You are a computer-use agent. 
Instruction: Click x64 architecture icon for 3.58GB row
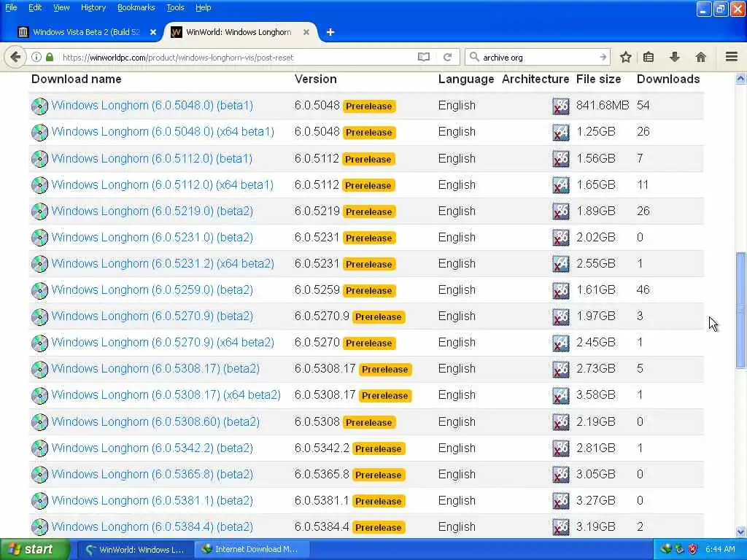tap(561, 396)
